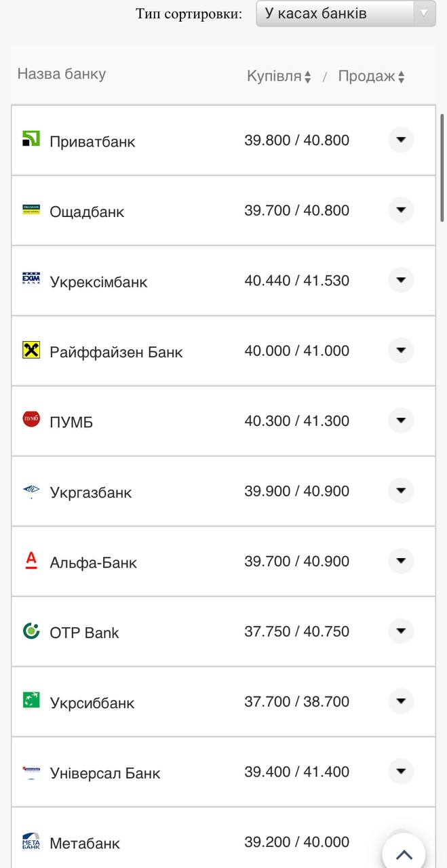The height and width of the screenshot is (868, 447).
Task: Click the Укрсиббанк green logo icon
Action: [x=31, y=701]
